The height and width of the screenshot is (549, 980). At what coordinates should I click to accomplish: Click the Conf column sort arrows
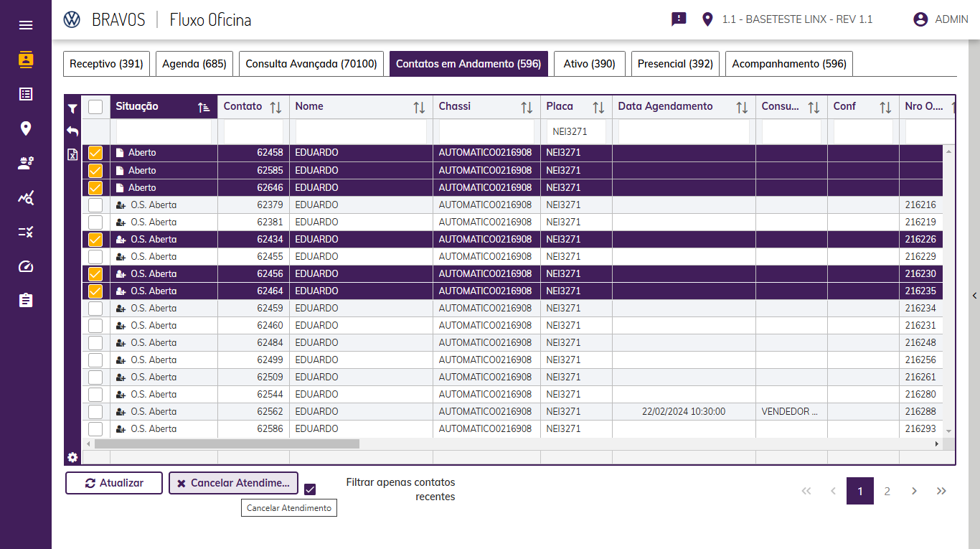tap(885, 108)
